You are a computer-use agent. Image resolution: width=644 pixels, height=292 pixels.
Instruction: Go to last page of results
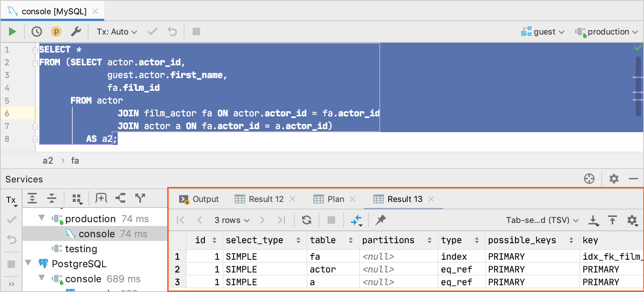click(282, 220)
